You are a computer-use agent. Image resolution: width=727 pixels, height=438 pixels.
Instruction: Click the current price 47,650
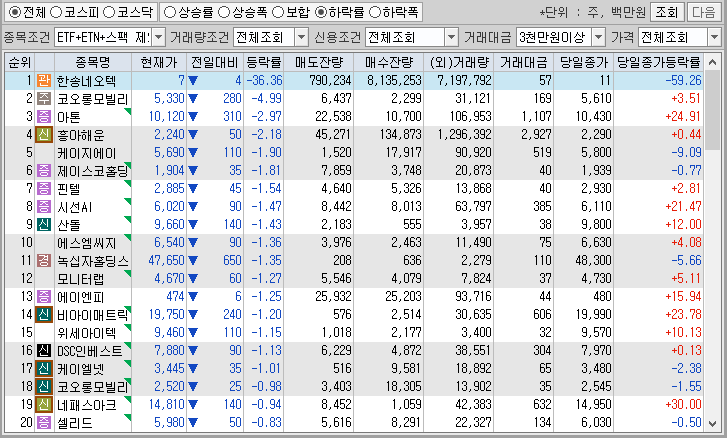166,260
